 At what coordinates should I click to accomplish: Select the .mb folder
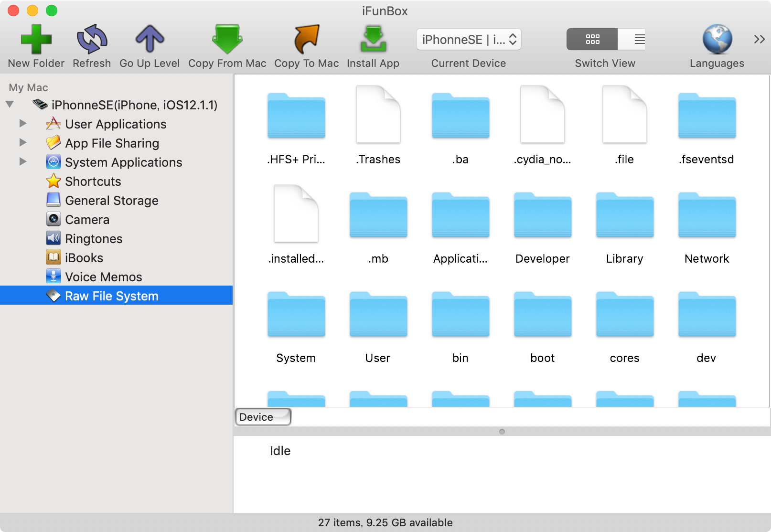(378, 215)
